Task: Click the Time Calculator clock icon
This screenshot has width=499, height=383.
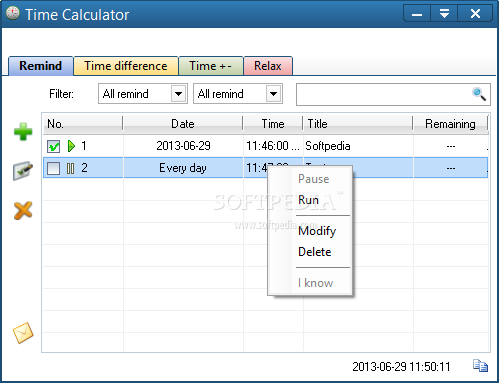Action: pos(13,13)
